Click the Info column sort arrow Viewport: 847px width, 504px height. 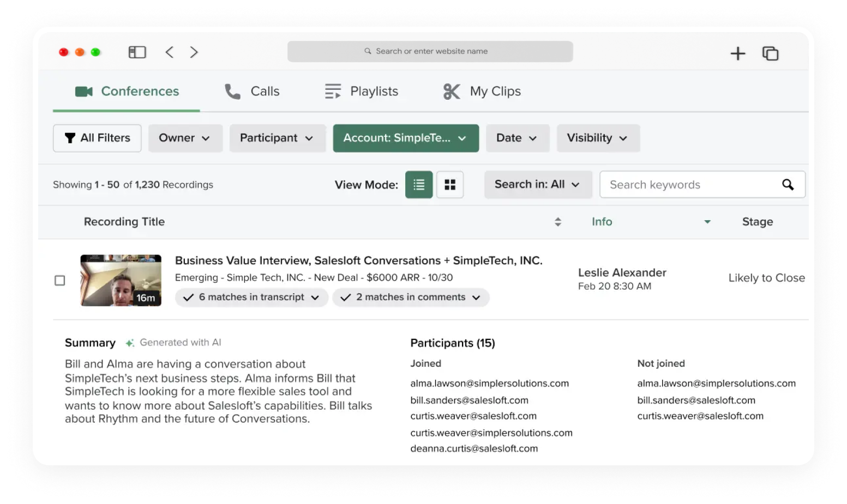click(707, 222)
